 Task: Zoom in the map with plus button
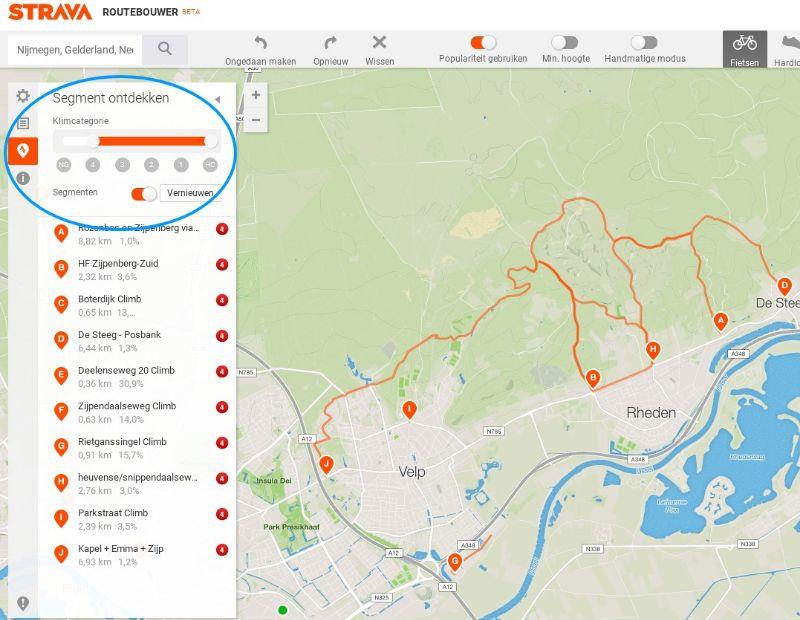(256, 96)
